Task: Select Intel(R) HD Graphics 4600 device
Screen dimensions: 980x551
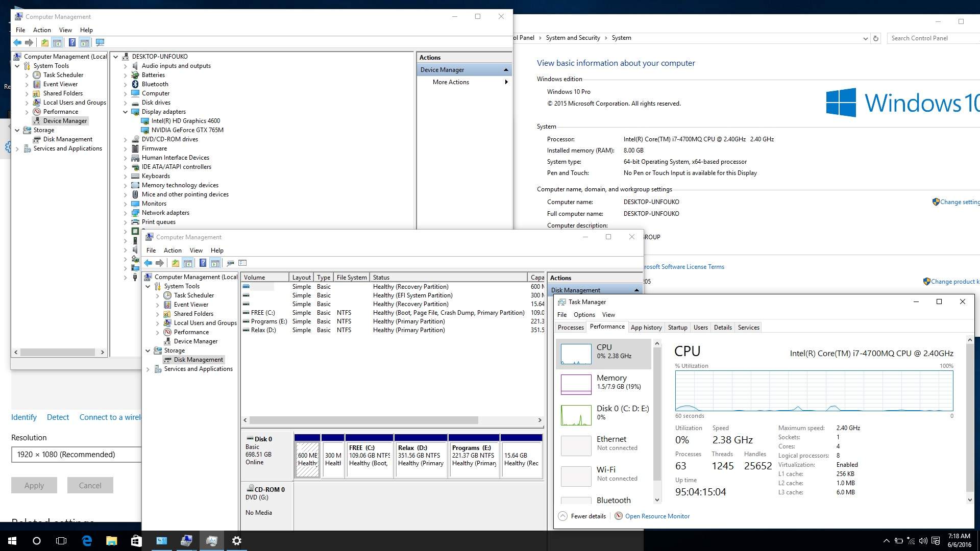Action: pyautogui.click(x=186, y=121)
